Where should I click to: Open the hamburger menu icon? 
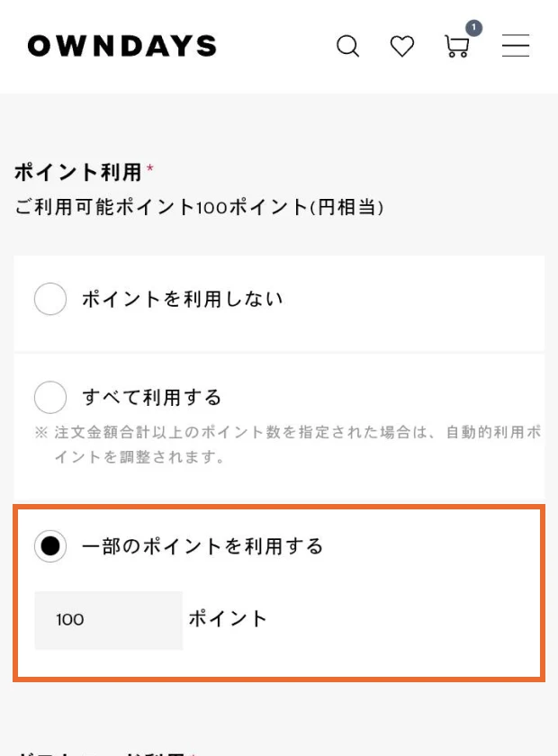[x=516, y=46]
